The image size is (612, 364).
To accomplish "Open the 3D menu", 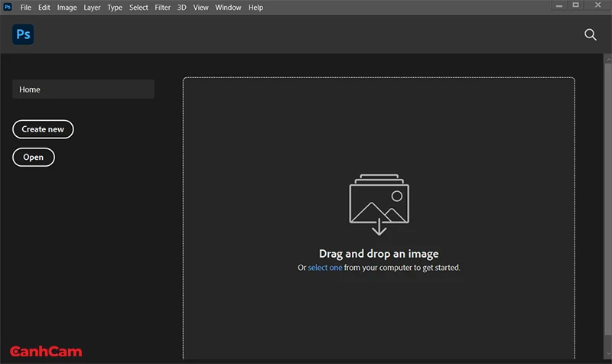I will pos(181,8).
